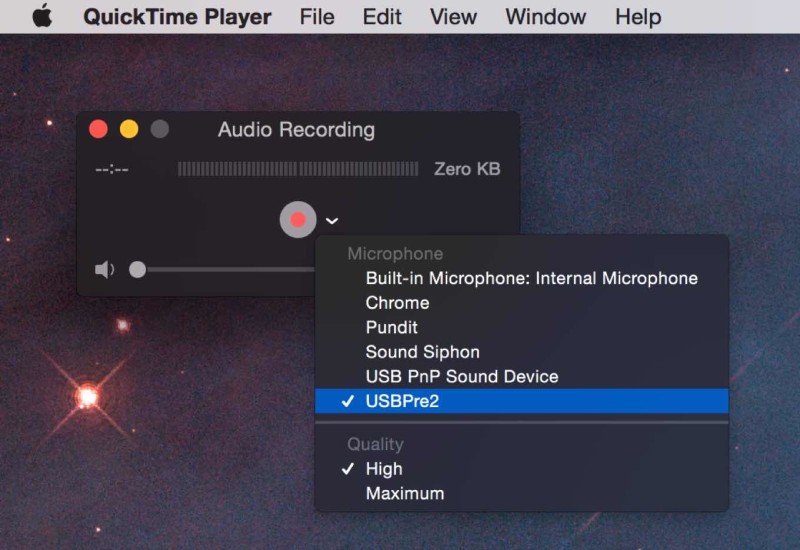Click the speaker volume icon

click(x=105, y=269)
